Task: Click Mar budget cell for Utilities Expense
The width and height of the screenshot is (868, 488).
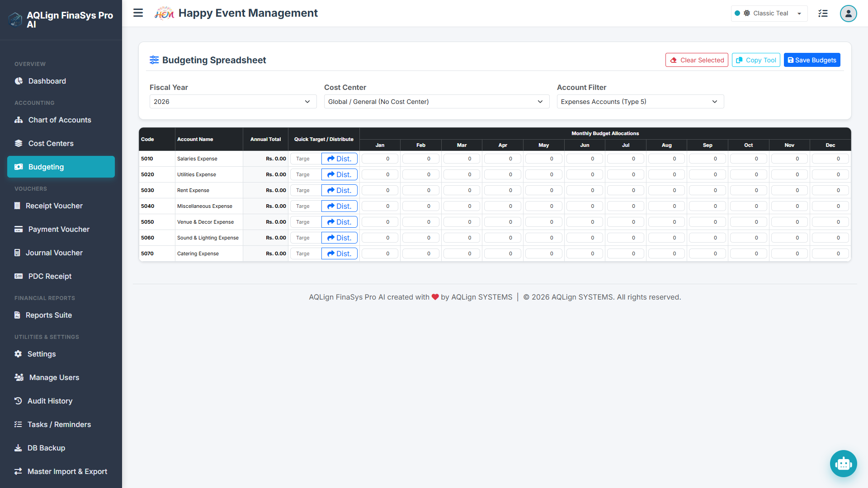Action: tap(462, 174)
